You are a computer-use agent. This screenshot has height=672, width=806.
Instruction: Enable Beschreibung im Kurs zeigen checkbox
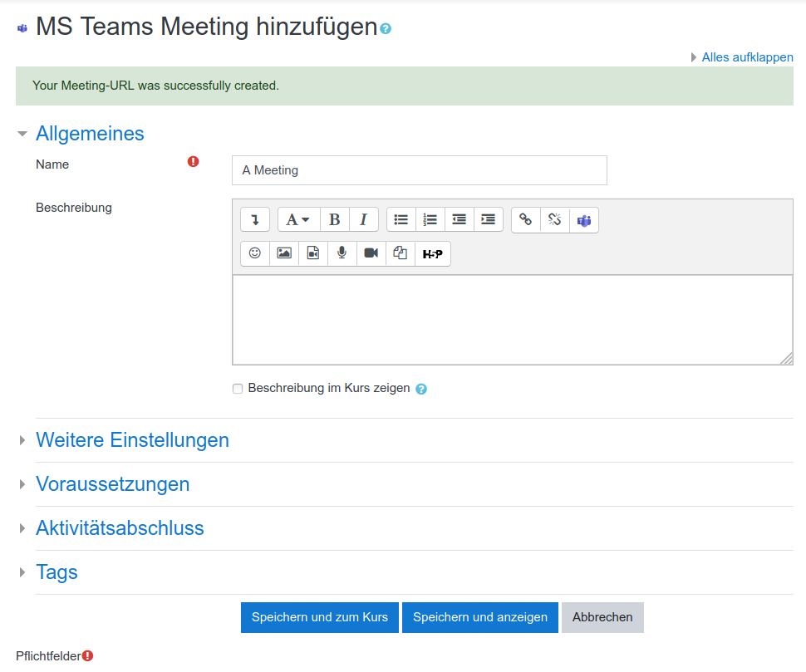[x=238, y=389]
